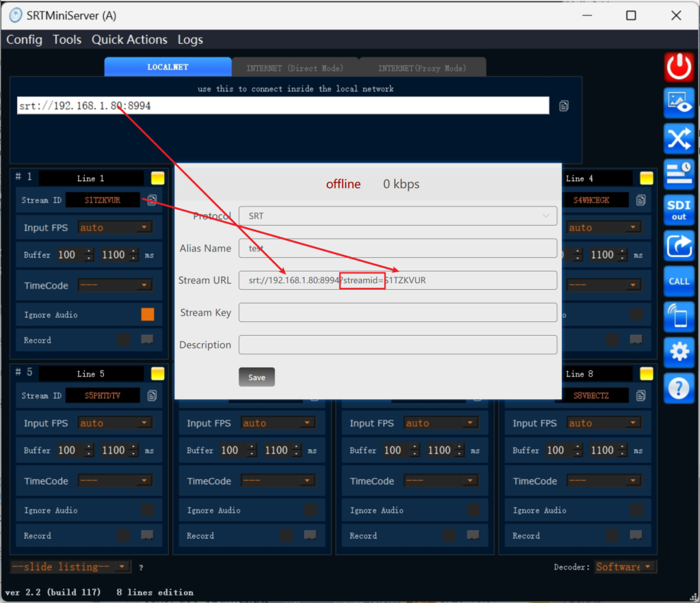Open the Decoder Software dropdown

(625, 567)
